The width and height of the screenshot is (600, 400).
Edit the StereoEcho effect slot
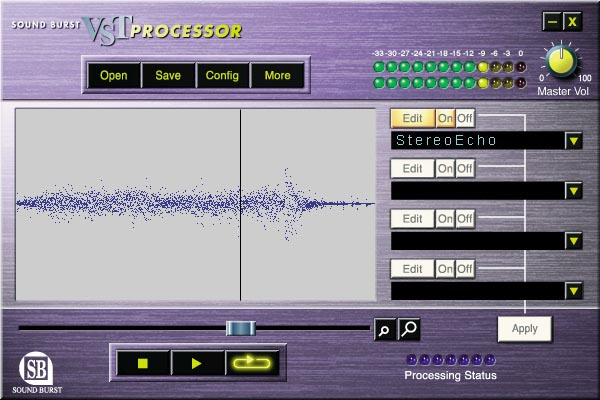(x=412, y=118)
